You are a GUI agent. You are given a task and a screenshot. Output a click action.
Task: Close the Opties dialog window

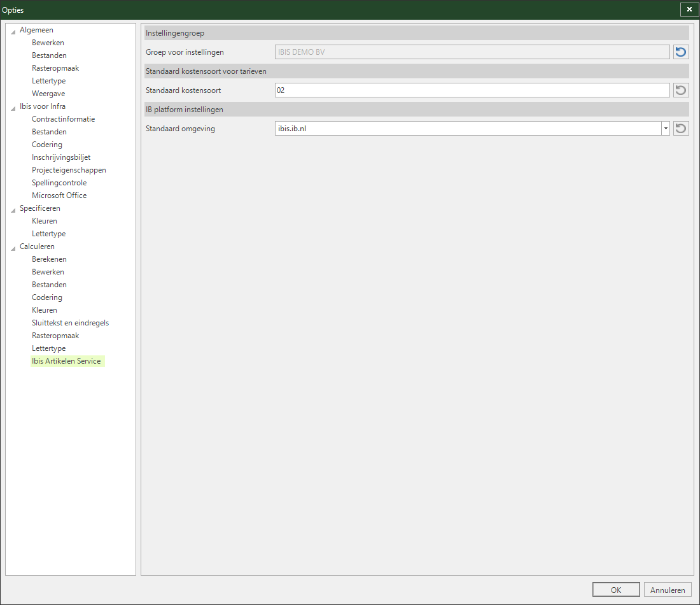point(689,10)
